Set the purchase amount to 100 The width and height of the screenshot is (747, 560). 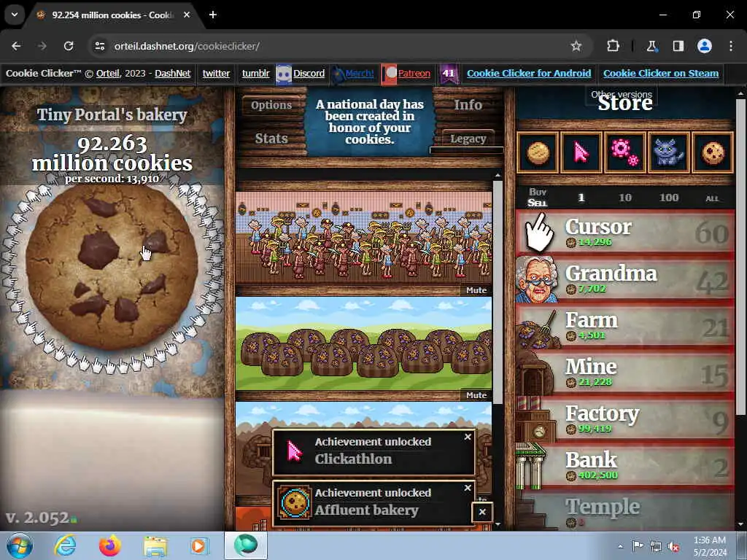pos(669,198)
